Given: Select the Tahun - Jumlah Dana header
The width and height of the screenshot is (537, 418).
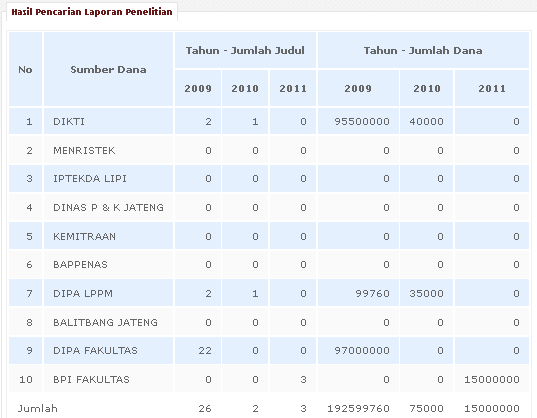Looking at the screenshot, I should coord(423,50).
